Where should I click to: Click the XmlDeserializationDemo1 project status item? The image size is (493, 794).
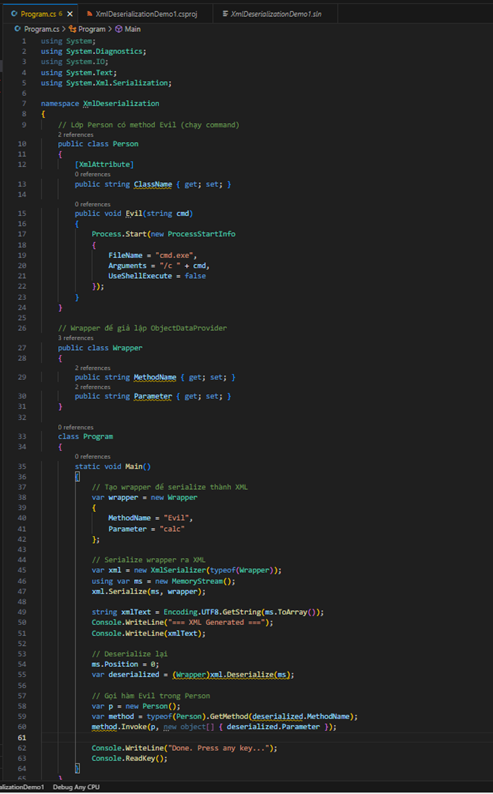(x=22, y=787)
